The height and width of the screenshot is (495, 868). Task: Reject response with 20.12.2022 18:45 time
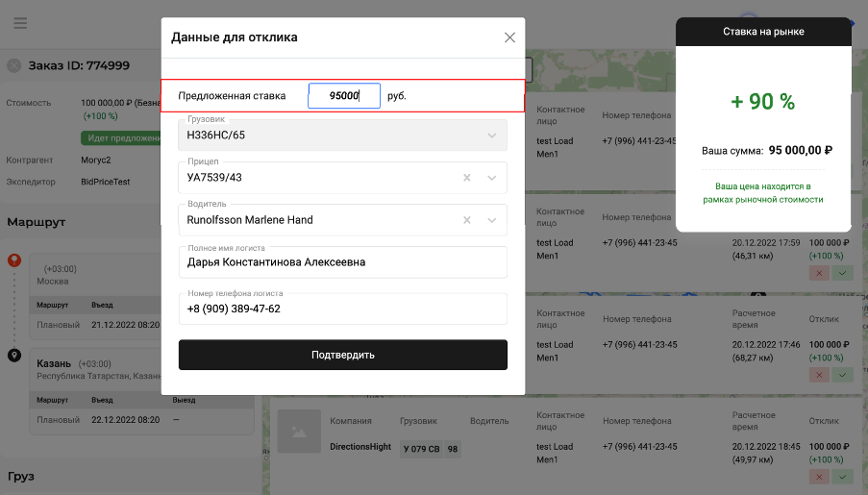tap(819, 477)
